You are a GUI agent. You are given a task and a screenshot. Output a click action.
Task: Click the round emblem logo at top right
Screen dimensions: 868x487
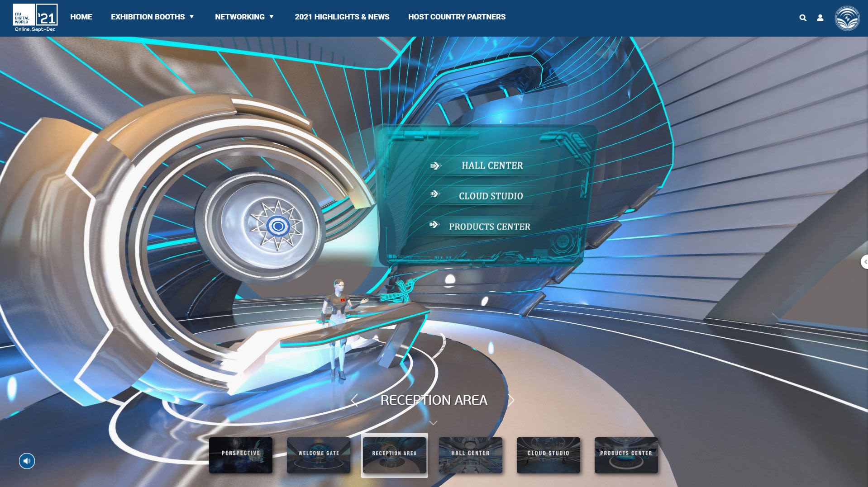click(847, 19)
